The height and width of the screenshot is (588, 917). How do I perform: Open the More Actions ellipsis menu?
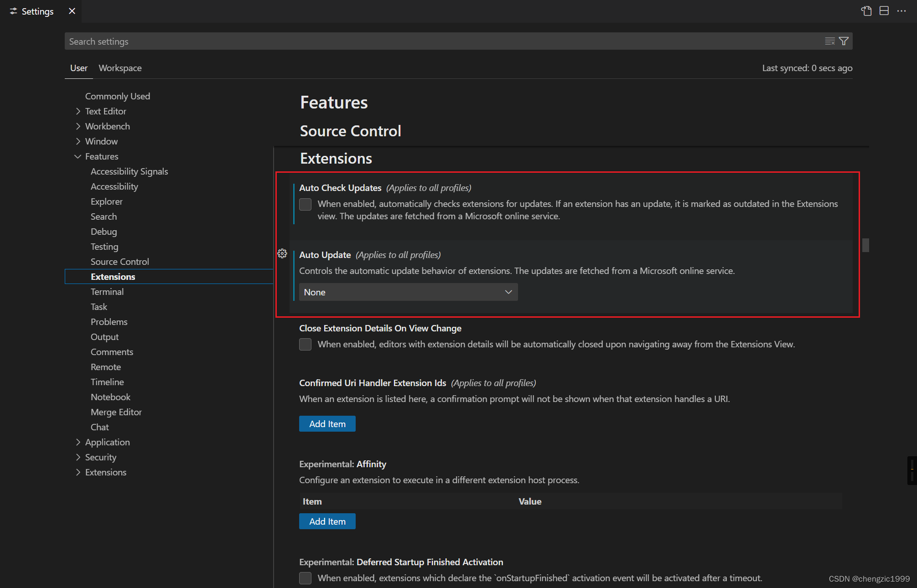[901, 11]
